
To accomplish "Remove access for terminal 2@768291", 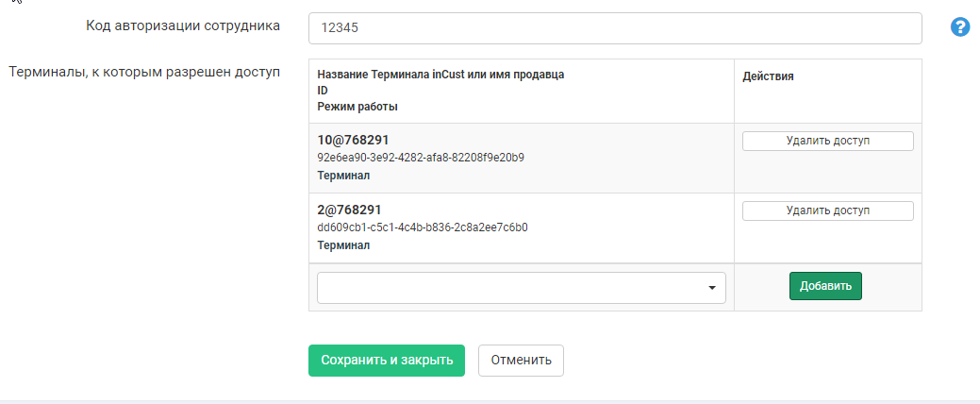I will pos(827,210).
